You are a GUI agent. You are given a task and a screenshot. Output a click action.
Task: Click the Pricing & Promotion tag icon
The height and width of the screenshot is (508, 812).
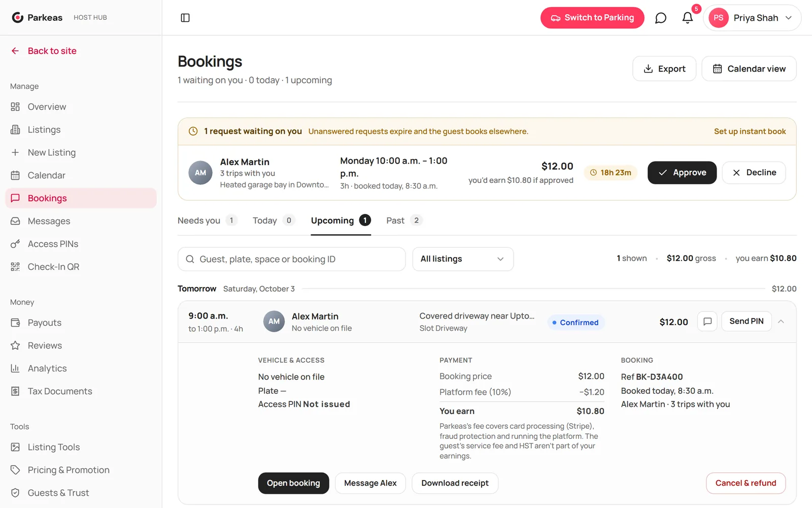pyautogui.click(x=15, y=470)
